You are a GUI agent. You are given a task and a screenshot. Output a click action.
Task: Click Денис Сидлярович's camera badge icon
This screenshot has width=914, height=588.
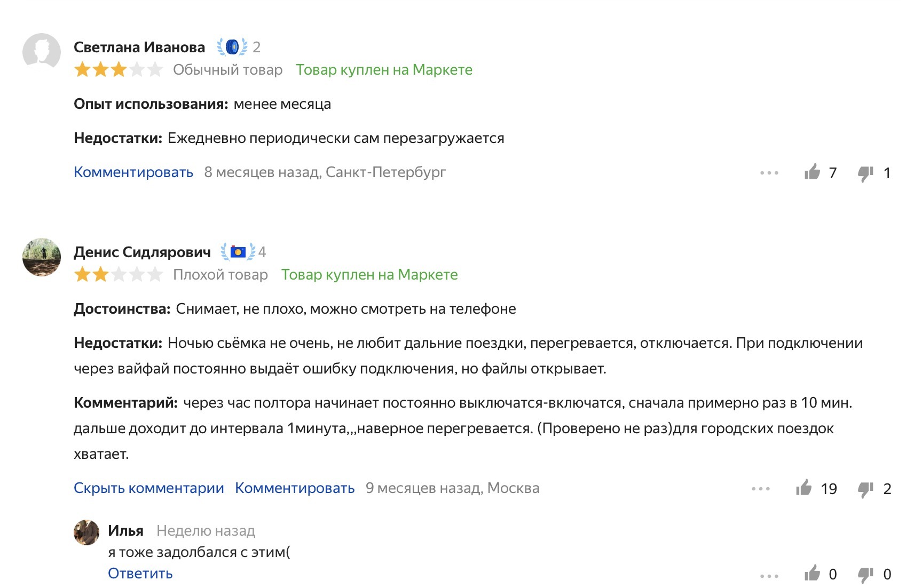(238, 252)
